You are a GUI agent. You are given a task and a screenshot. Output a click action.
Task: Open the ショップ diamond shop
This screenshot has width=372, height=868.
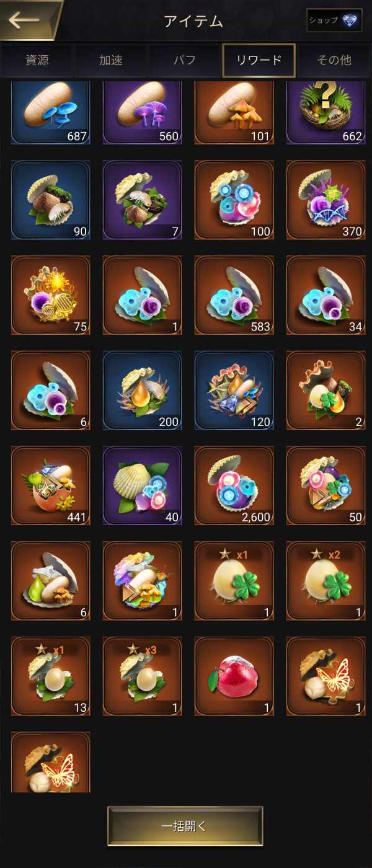(334, 20)
